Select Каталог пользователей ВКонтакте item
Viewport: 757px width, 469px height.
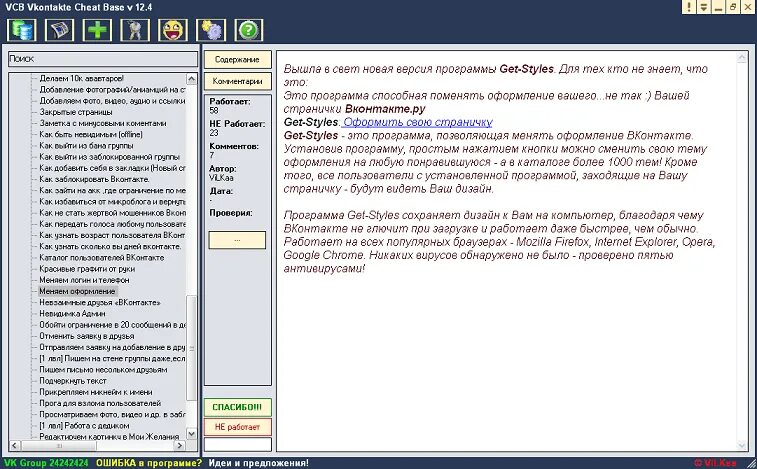pos(102,257)
